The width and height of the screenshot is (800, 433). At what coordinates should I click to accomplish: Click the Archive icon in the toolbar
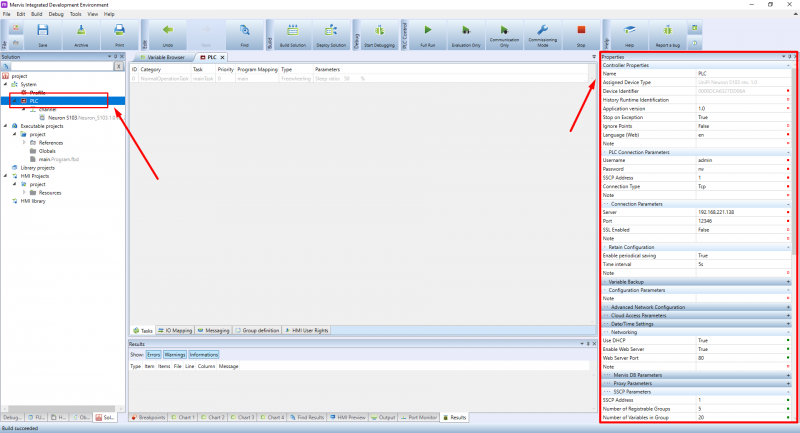point(81,34)
